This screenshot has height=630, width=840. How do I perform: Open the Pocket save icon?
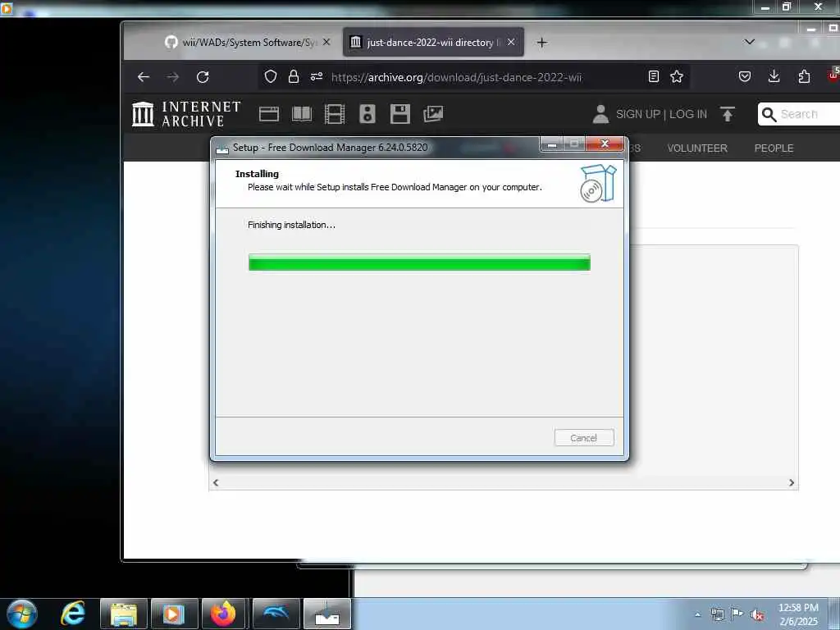[x=745, y=76]
